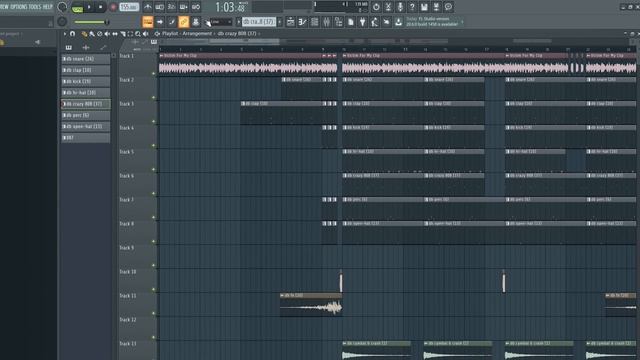Open the snap selector dropdown (Line)
Viewport: 640px width, 360px height.
click(x=220, y=22)
